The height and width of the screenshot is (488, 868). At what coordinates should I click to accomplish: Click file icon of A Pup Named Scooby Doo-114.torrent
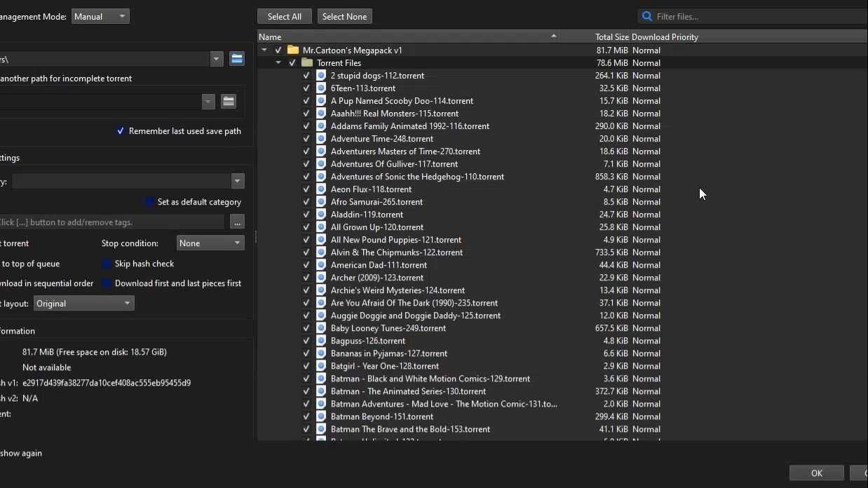tap(321, 100)
